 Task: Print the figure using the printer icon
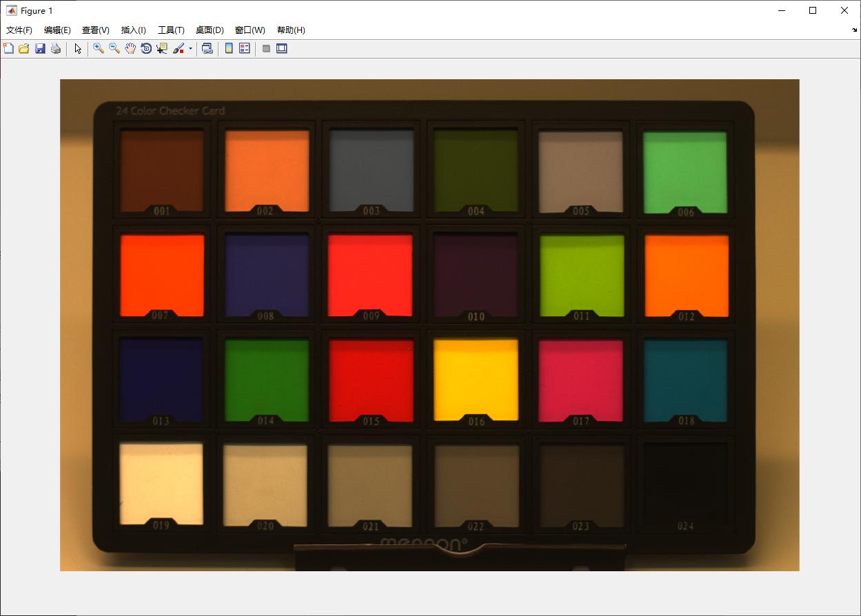coord(56,48)
